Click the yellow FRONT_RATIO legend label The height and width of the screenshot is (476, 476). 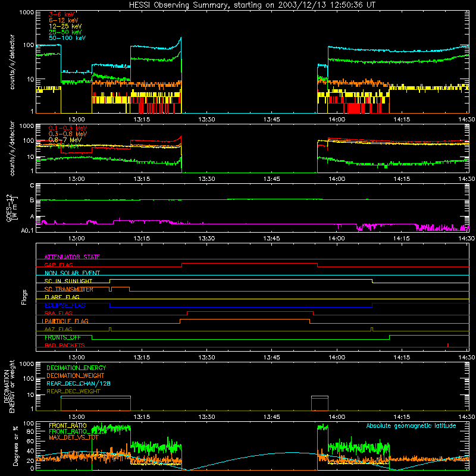[68, 425]
